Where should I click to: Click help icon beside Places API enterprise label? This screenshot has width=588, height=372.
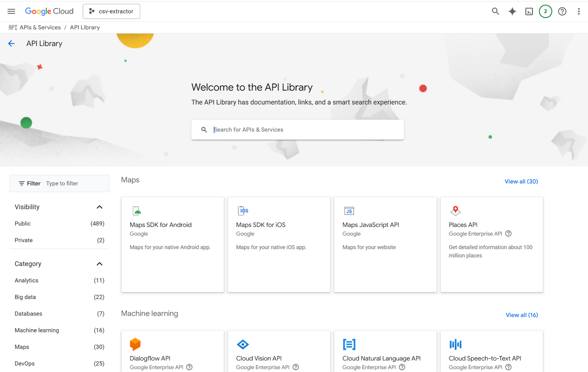[508, 234]
